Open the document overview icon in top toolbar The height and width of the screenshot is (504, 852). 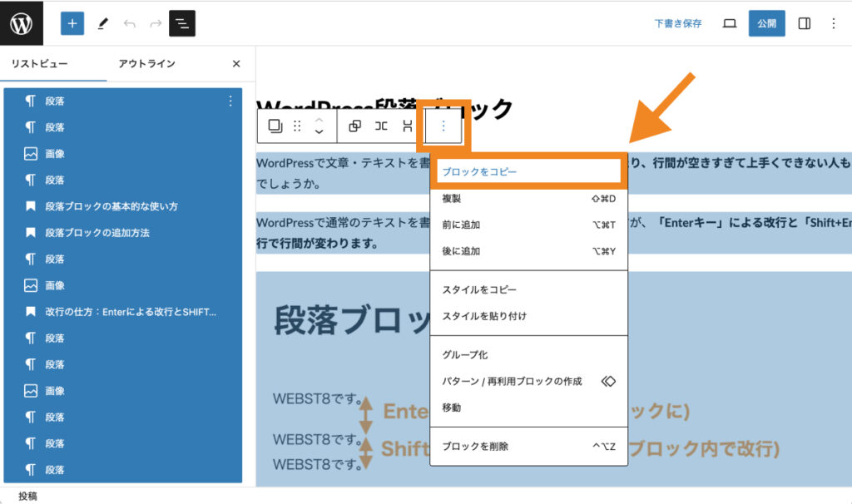click(x=182, y=22)
